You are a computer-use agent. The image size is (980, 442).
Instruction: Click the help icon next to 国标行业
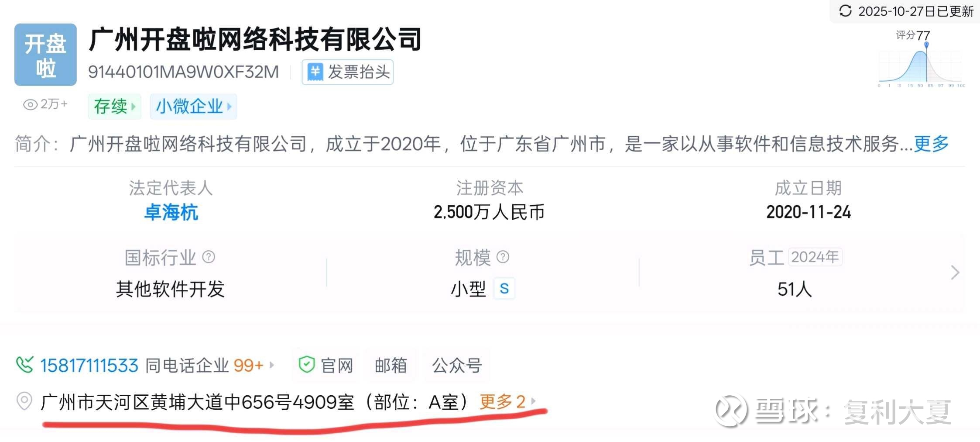(209, 257)
